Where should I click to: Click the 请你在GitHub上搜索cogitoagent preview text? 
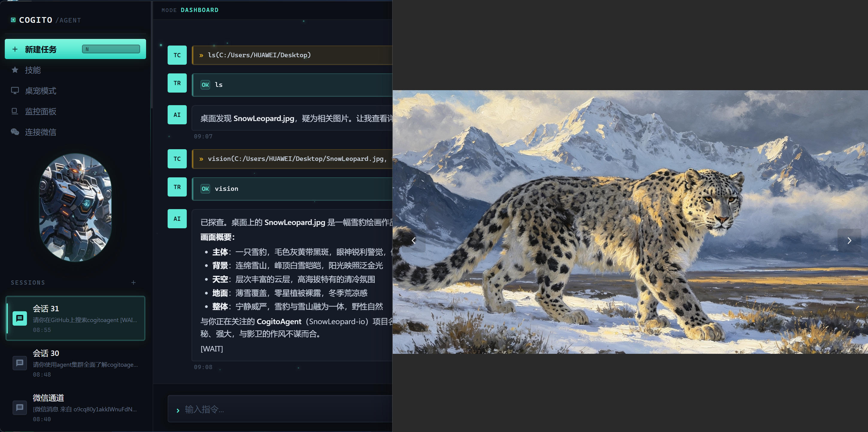pyautogui.click(x=85, y=320)
